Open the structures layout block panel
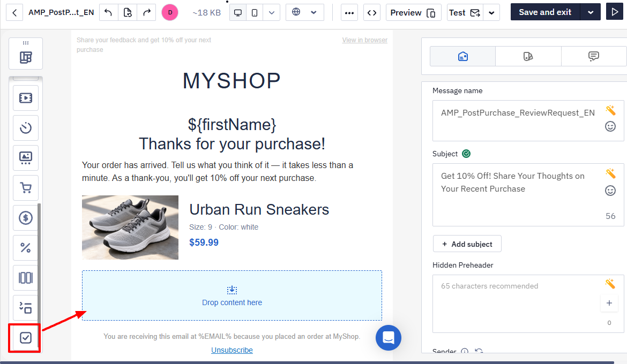Image resolution: width=627 pixels, height=364 pixels. coord(26,57)
